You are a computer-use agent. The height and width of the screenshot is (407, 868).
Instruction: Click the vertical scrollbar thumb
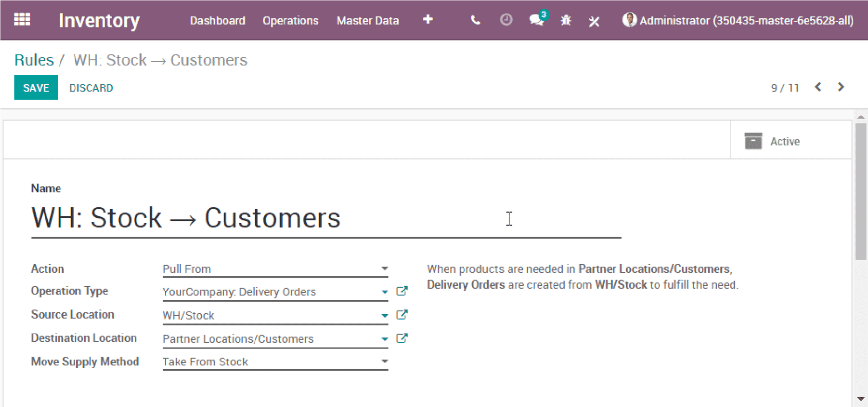coord(860,192)
